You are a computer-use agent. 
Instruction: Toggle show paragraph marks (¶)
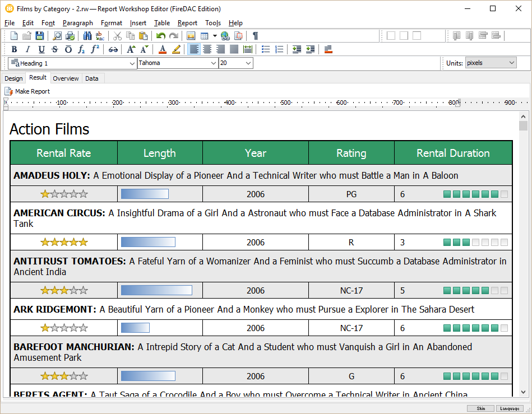[255, 36]
